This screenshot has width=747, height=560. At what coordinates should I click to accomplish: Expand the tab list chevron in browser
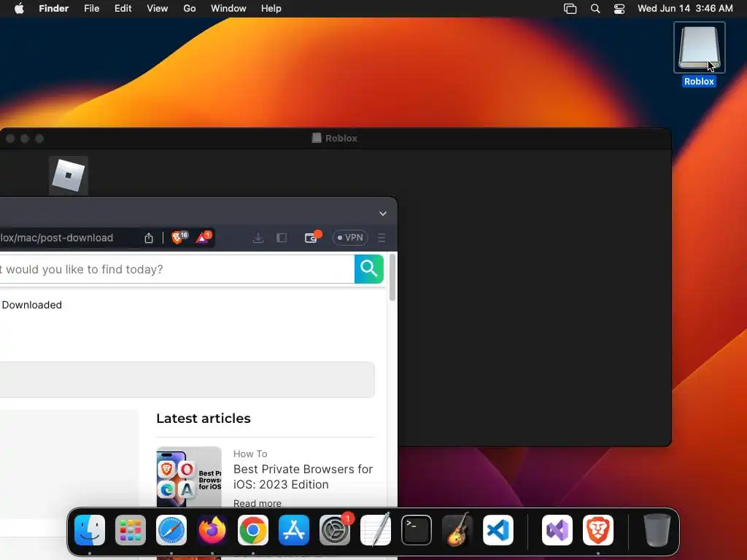[382, 214]
